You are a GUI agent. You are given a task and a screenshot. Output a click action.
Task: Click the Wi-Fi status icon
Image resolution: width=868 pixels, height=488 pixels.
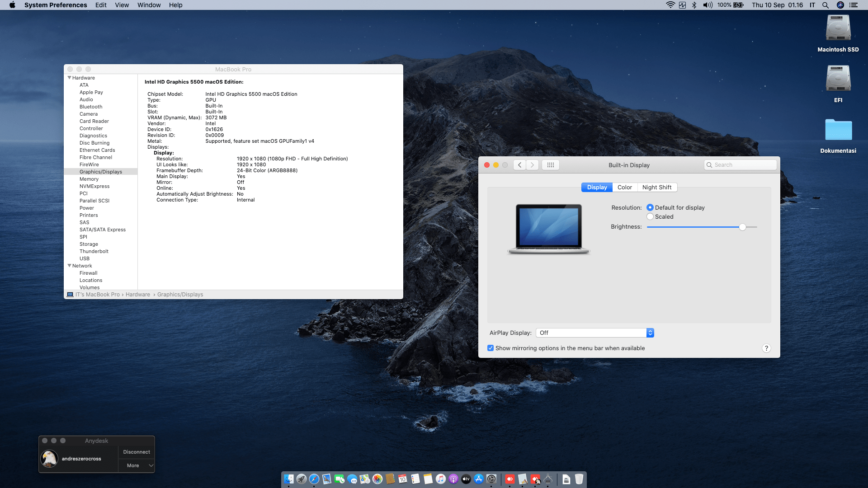click(670, 5)
